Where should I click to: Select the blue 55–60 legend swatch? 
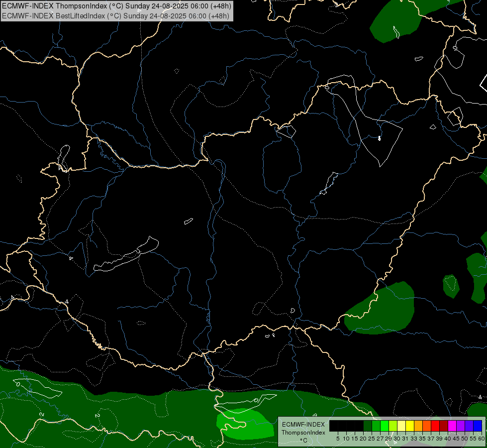coord(478,426)
